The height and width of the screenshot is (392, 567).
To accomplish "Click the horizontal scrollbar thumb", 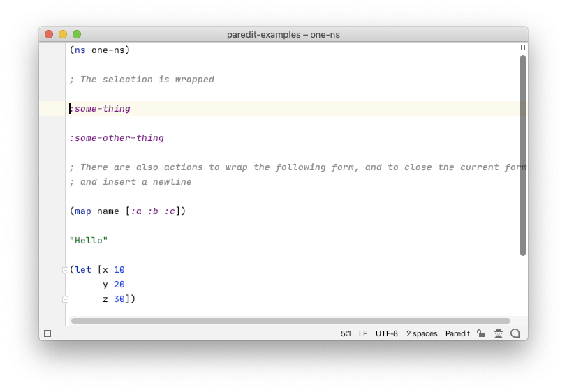I will pos(290,321).
